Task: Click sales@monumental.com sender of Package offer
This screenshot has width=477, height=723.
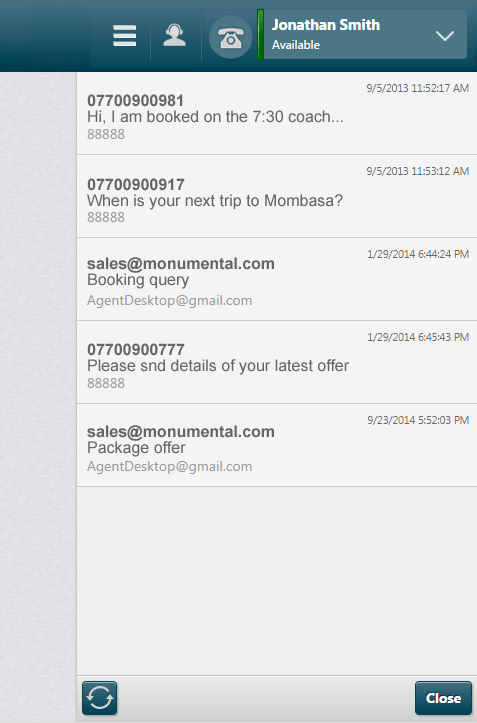Action: pos(181,432)
